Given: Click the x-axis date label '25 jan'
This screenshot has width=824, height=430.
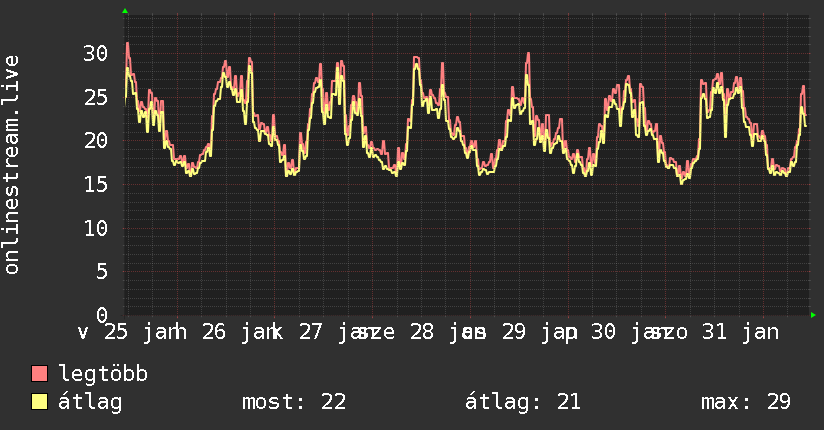Looking at the screenshot, I should pos(142,332).
